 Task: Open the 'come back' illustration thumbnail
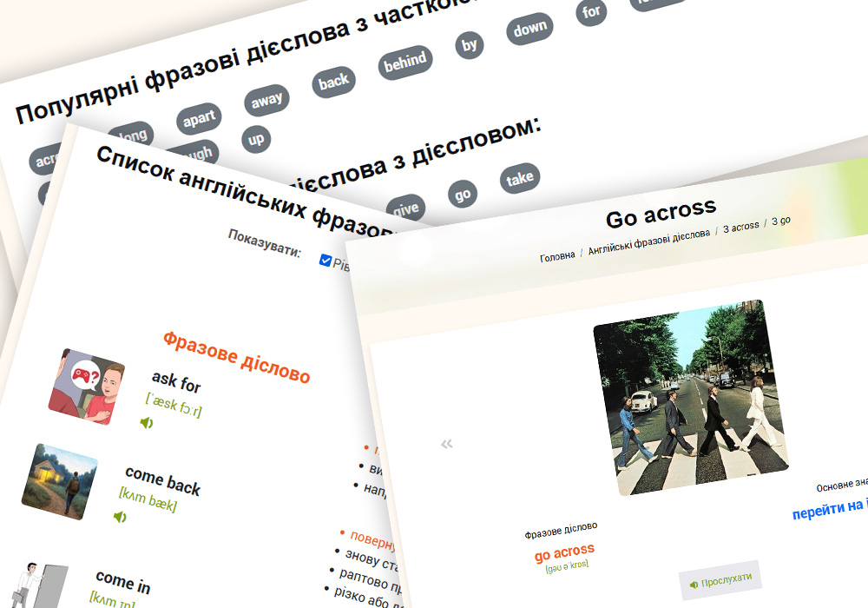[60, 481]
